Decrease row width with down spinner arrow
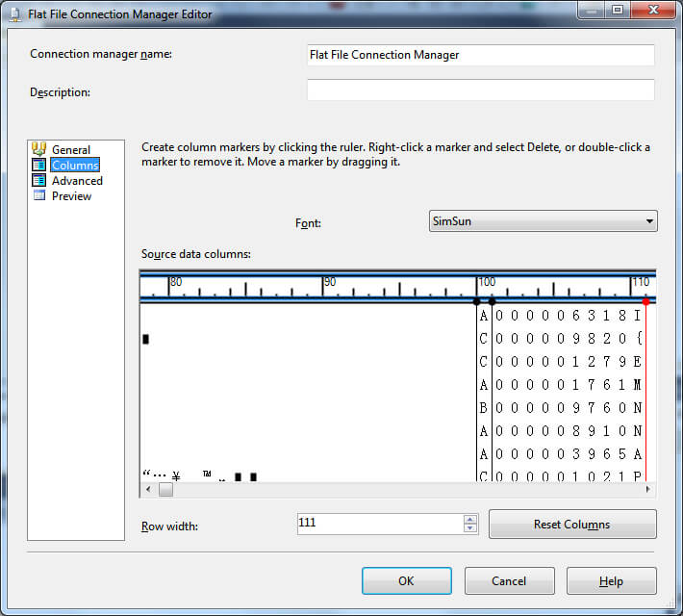683x616 pixels. pyautogui.click(x=470, y=528)
